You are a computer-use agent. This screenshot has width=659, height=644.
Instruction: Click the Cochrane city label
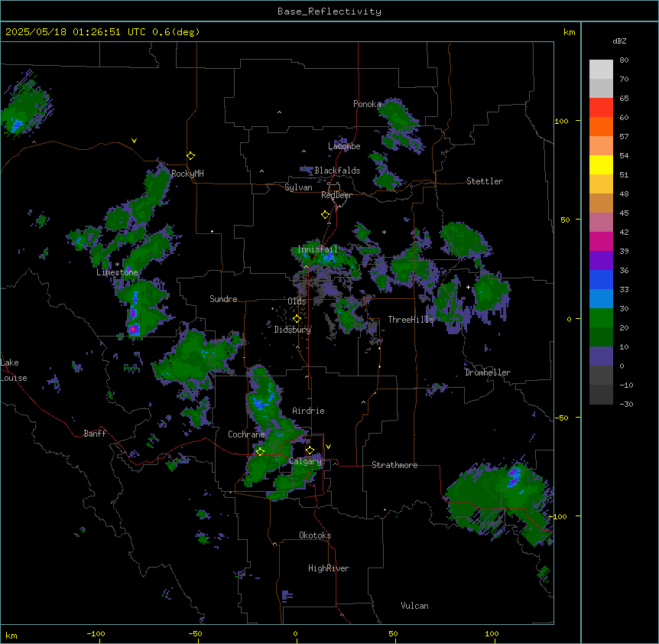click(x=246, y=434)
